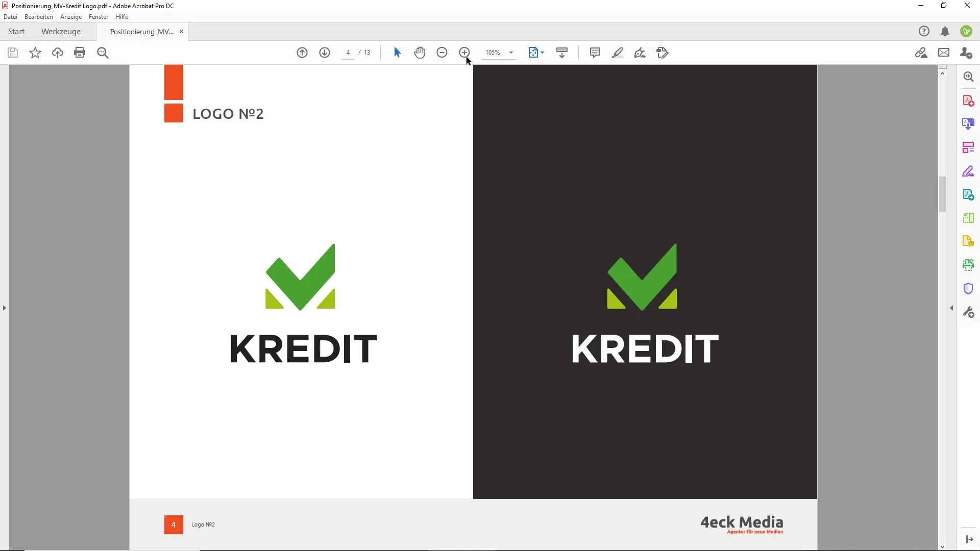Bookmark the file with the star icon
Screen dimensions: 980x551
(x=35, y=53)
